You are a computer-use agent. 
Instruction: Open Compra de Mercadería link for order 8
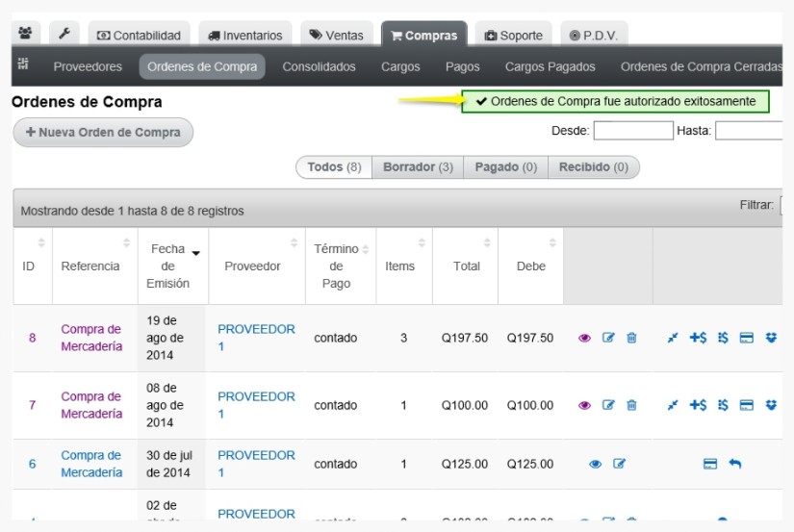[x=91, y=338]
